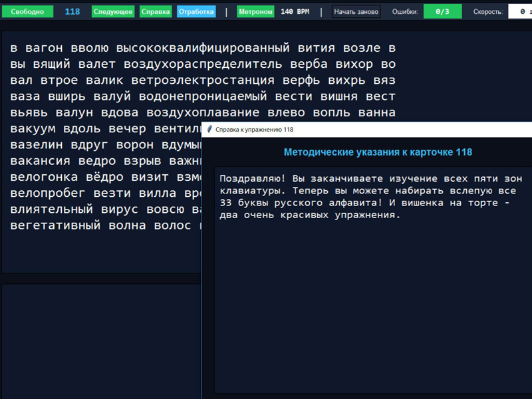Toggle the "Свободно" mode button
The width and height of the screenshot is (532, 399).
point(27,11)
